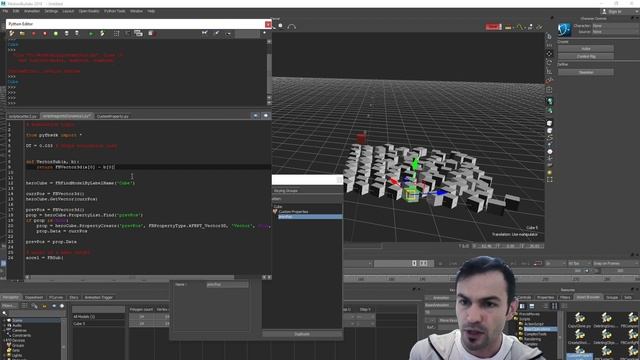The height and width of the screenshot is (360, 640).
Task: Click the green Character icon in viewer toolbar
Action: click(x=550, y=101)
